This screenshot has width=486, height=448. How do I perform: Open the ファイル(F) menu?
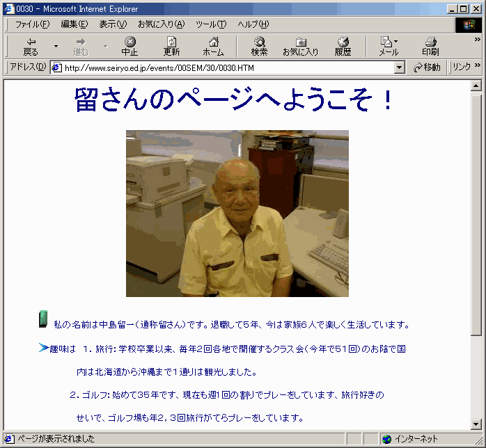tap(32, 24)
